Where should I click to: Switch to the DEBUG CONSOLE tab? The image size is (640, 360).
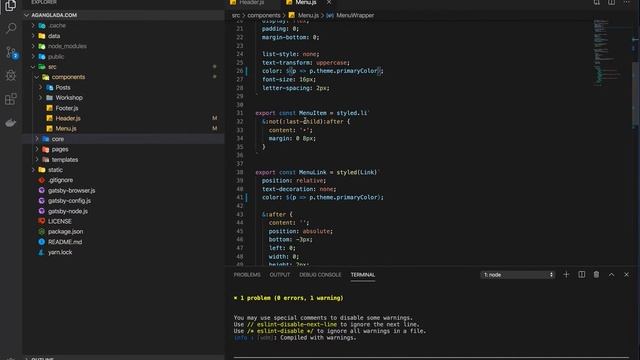click(320, 275)
